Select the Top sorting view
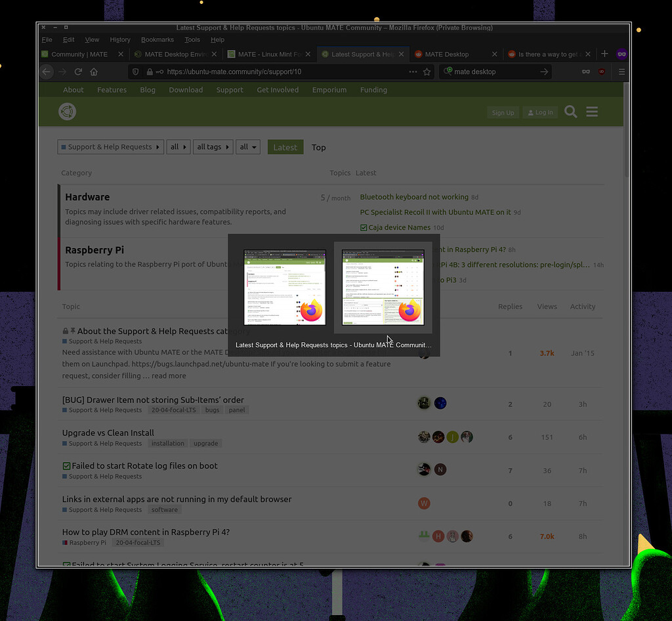The image size is (672, 621). click(x=318, y=148)
